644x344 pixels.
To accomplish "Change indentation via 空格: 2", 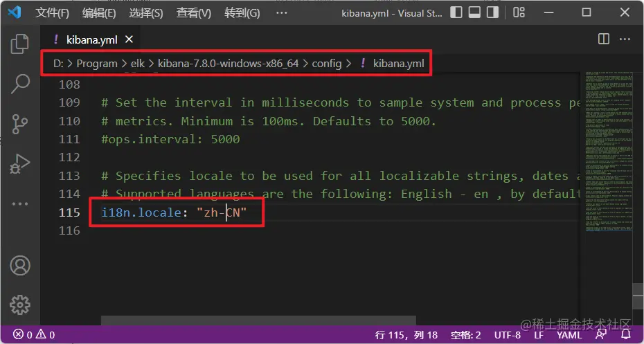I will 466,335.
